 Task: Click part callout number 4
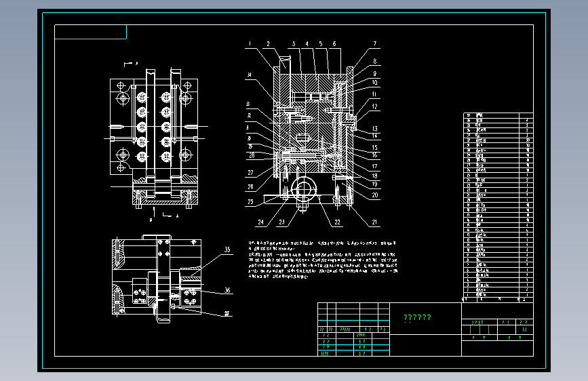[307, 44]
